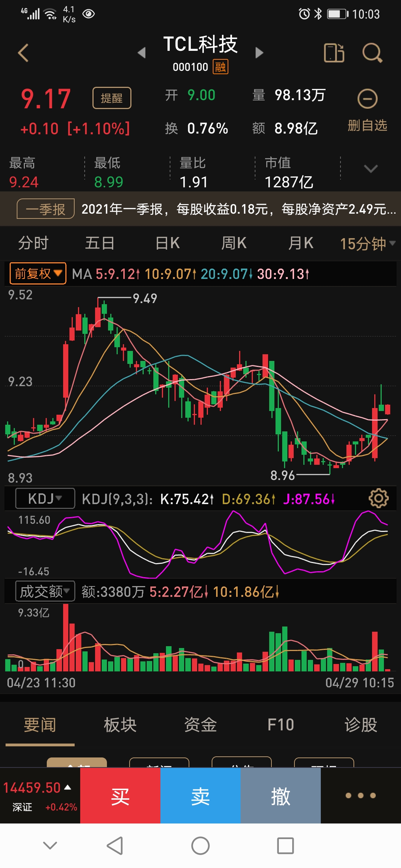
Task: Go to previous stock with left triangle
Action: (141, 53)
